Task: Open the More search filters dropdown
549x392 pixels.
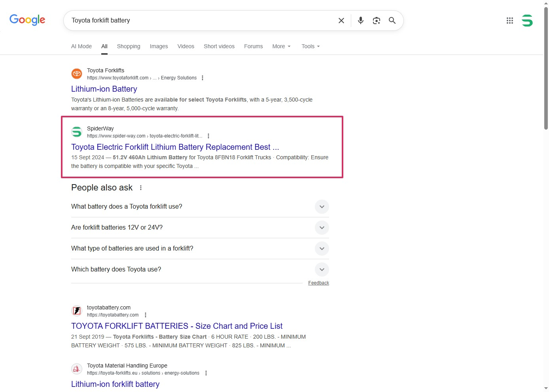Action: pyautogui.click(x=281, y=46)
